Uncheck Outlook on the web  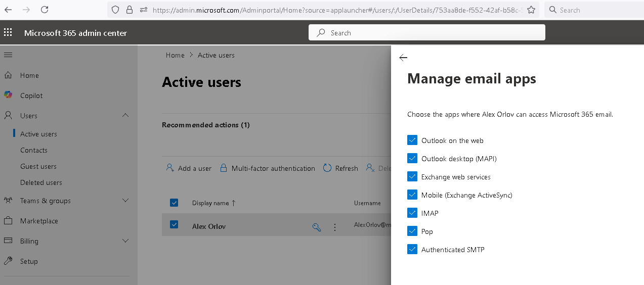point(412,140)
